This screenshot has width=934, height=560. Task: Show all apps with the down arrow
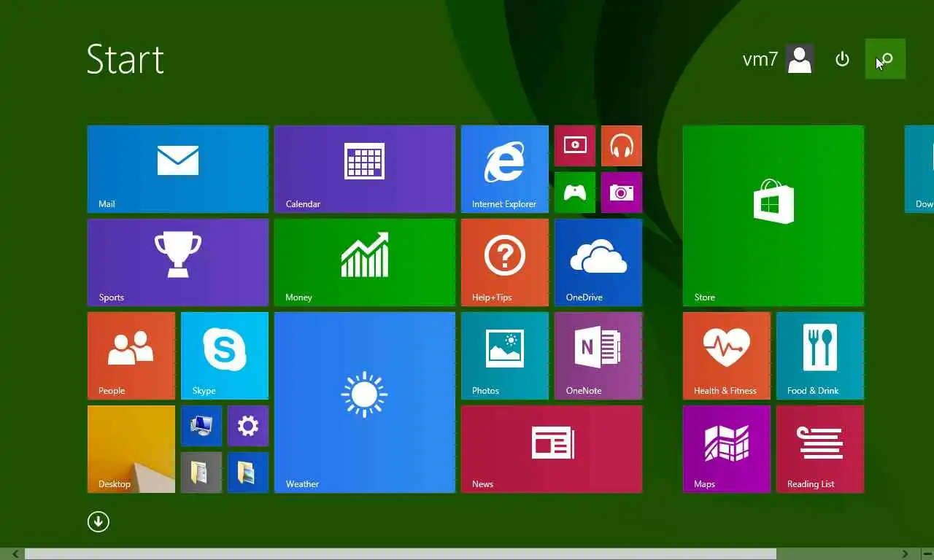point(99,521)
